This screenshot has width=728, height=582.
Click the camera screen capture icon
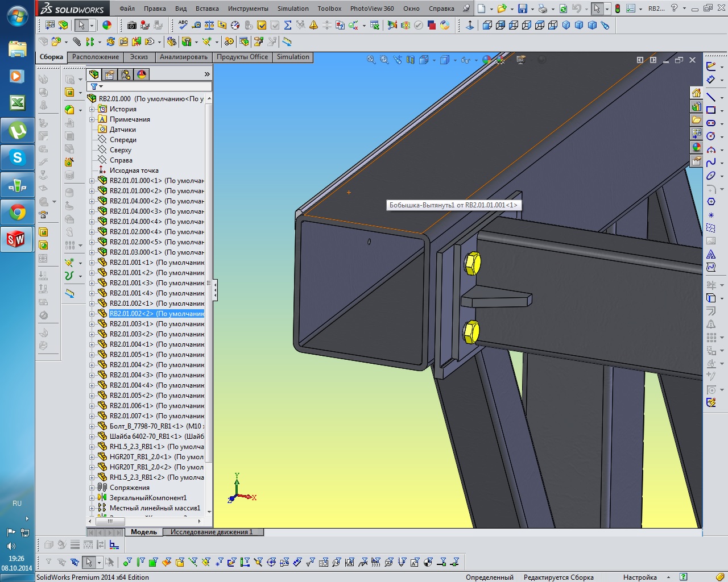(x=132, y=26)
